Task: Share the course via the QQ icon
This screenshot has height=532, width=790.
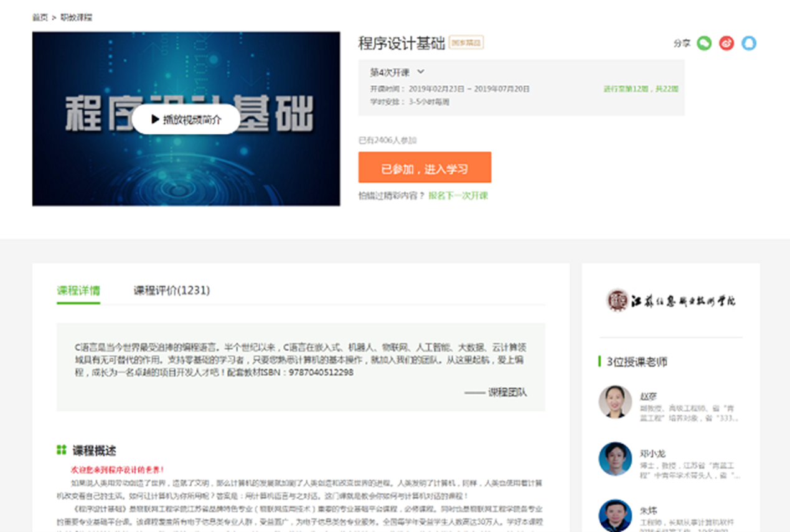Action: (x=749, y=43)
